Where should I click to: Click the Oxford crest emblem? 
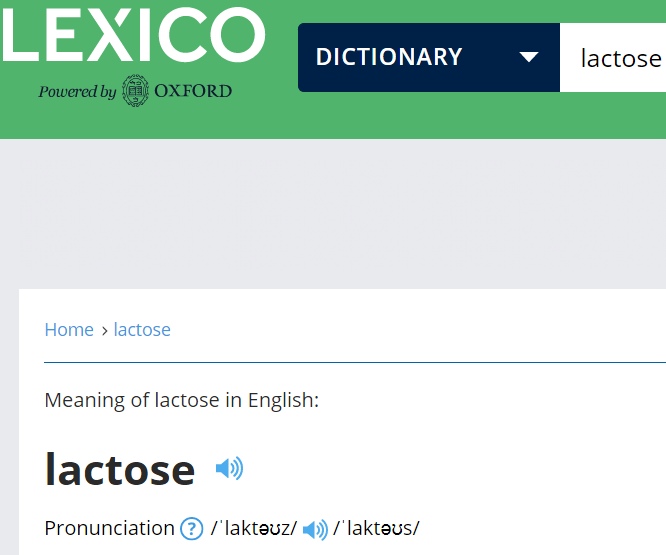pos(135,90)
